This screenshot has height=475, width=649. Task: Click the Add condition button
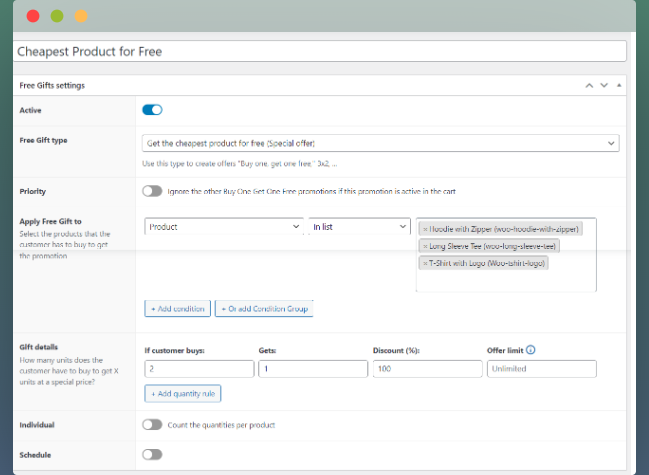(x=178, y=309)
